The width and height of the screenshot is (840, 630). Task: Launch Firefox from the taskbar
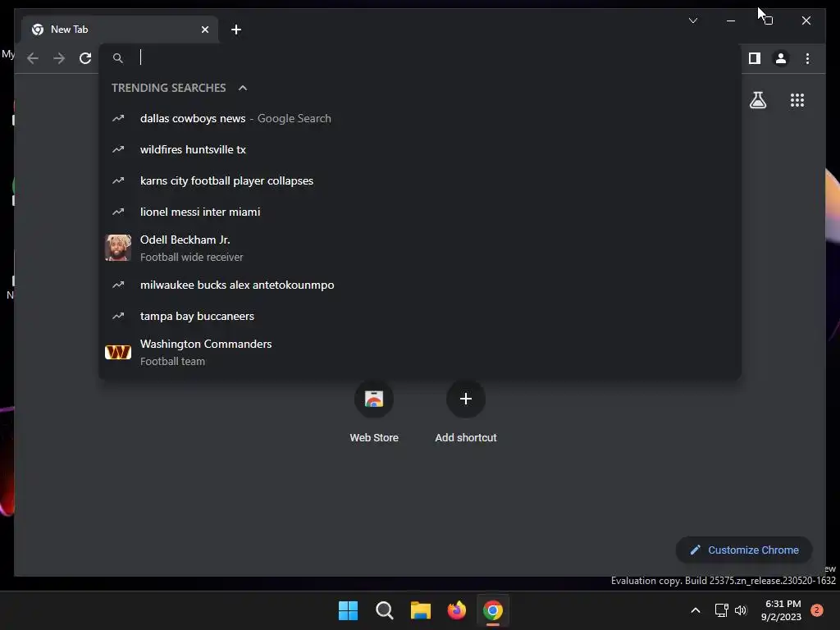click(456, 610)
